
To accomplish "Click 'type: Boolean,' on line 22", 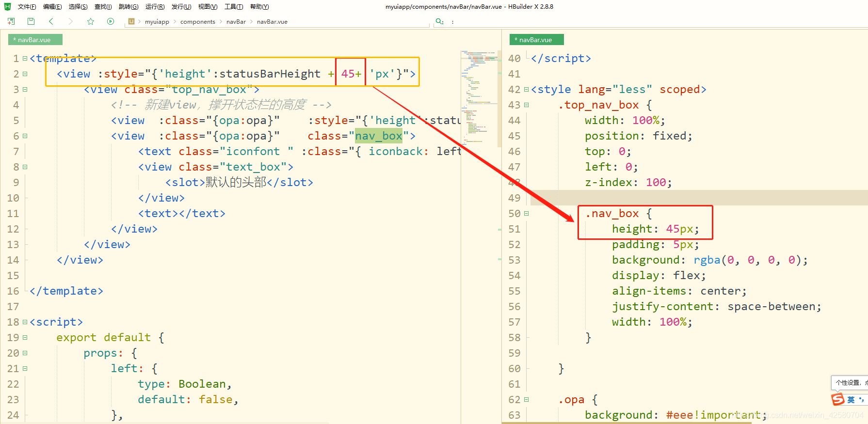I will [x=185, y=384].
